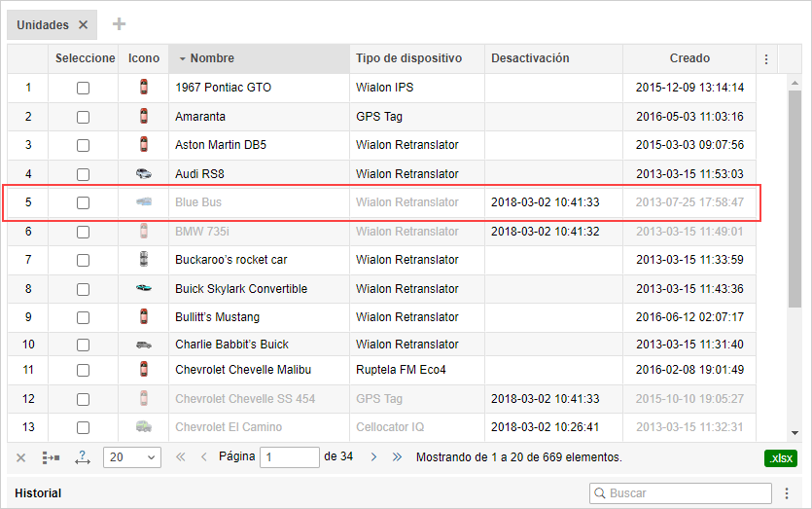
Task: Check the Aston Martin DB5 row
Action: click(x=83, y=145)
